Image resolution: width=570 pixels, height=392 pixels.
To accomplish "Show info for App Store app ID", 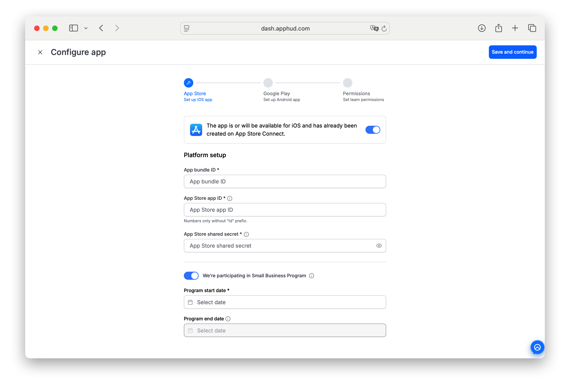I will click(x=230, y=198).
